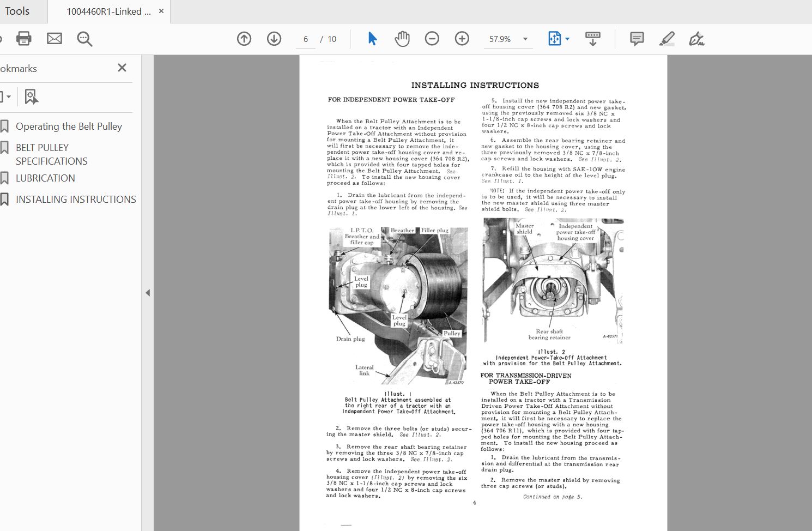Click the belt pulley illustration image
Image resolution: width=812 pixels, height=531 pixels.
pyautogui.click(x=398, y=305)
